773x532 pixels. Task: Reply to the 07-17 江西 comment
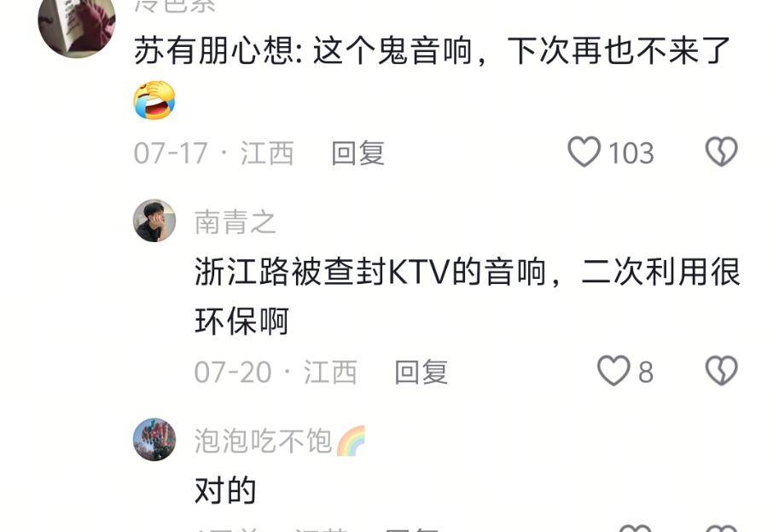[x=357, y=153]
